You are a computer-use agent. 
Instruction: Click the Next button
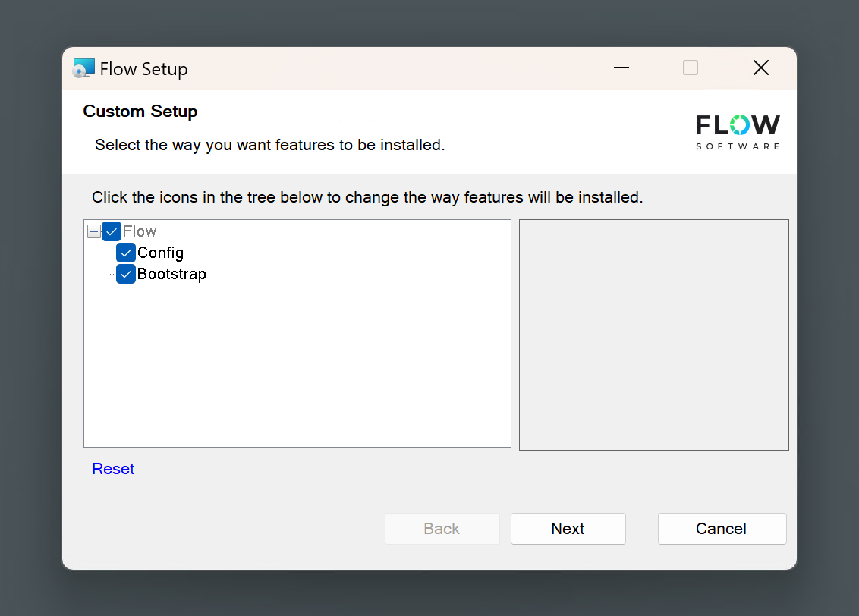568,529
